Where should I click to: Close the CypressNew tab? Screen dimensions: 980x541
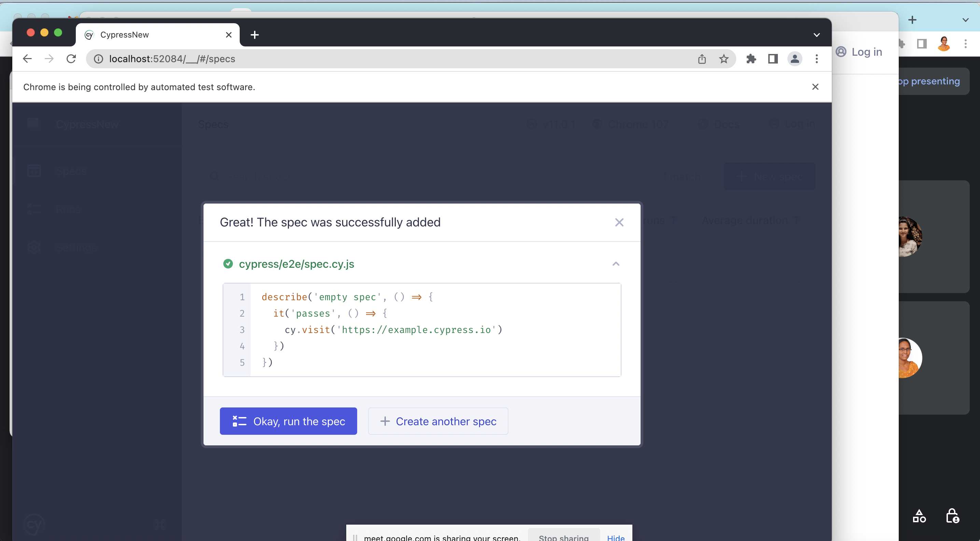pos(229,35)
